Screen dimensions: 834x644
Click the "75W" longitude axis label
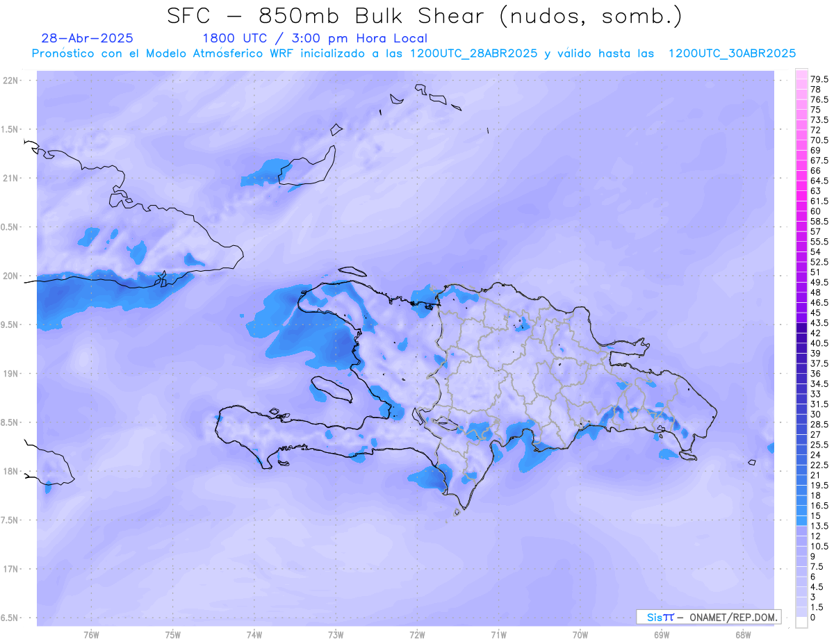coord(173,635)
